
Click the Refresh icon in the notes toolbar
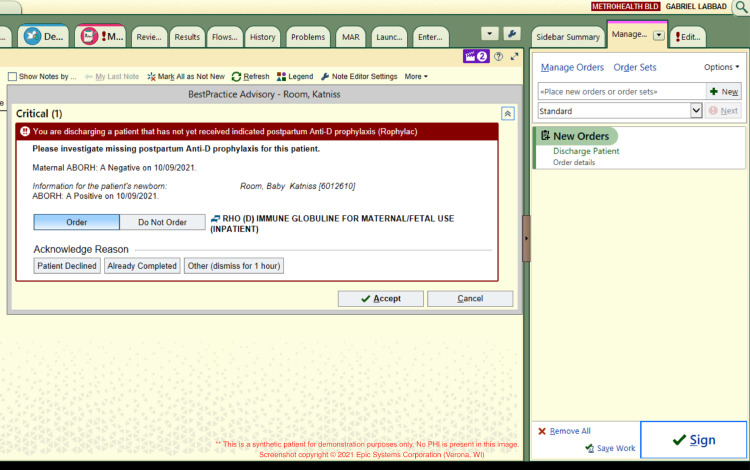[x=237, y=76]
